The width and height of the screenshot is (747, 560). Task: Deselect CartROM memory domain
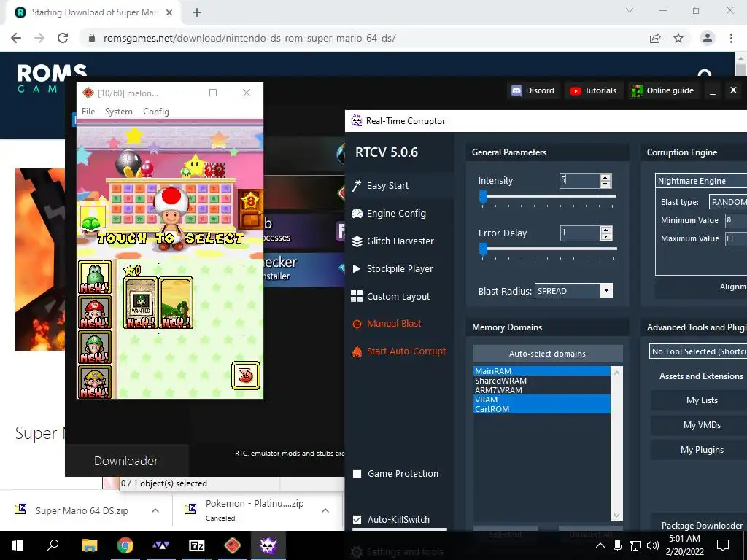coord(542,409)
